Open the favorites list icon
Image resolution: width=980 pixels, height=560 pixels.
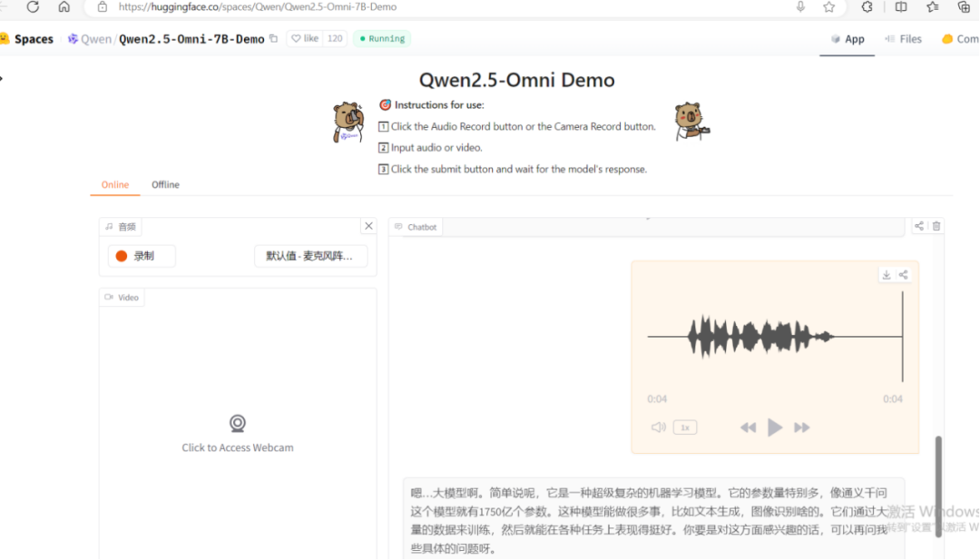coord(933,7)
